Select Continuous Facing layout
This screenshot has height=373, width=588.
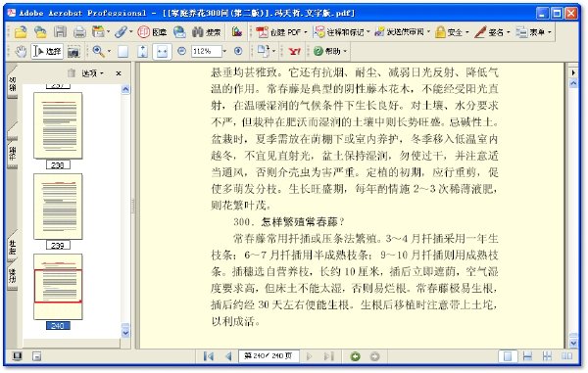click(x=547, y=356)
